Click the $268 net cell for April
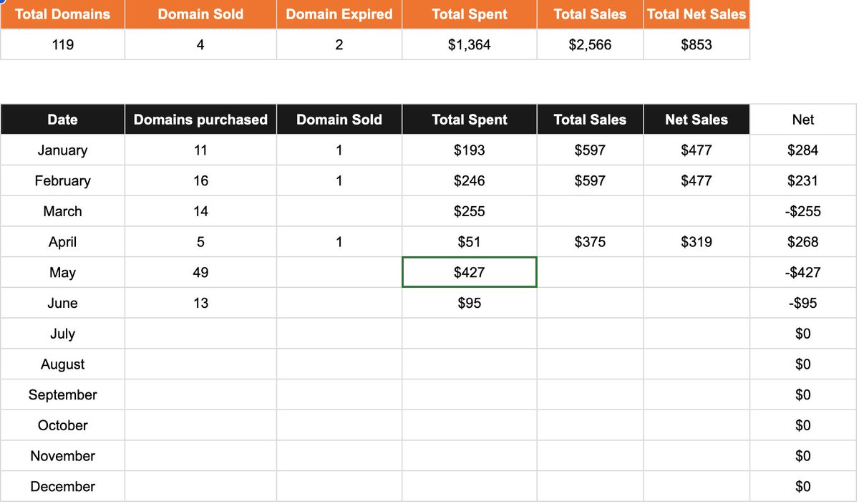Screen dimensions: 859x504 pos(803,242)
